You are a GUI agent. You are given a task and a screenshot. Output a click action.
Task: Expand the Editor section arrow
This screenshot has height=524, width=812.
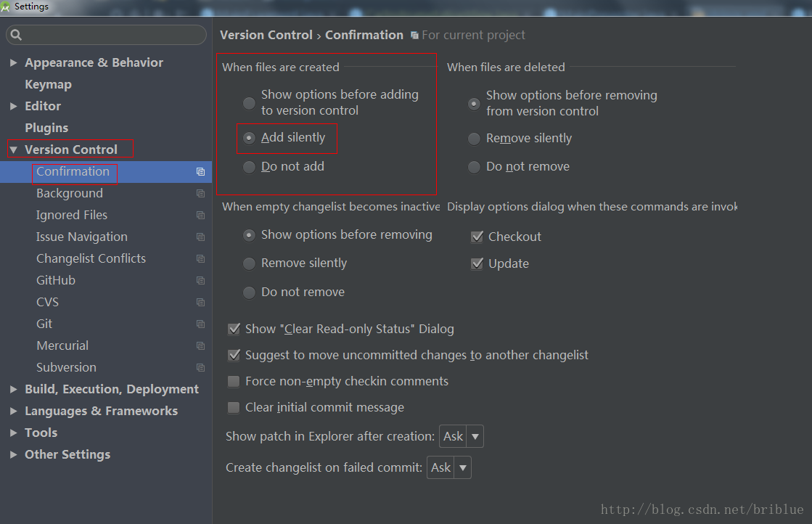14,106
